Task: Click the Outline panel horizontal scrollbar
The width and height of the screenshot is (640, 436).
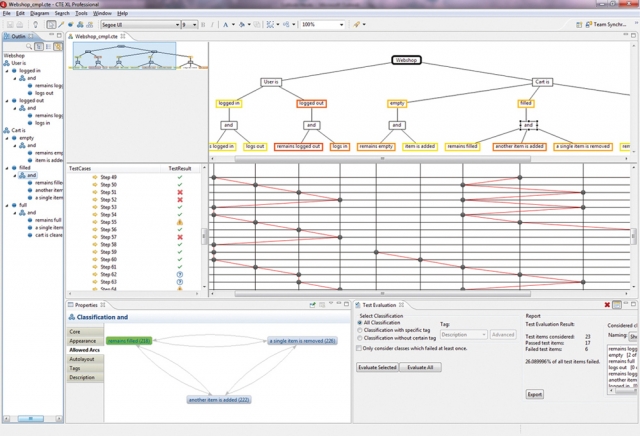Action: pyautogui.click(x=31, y=418)
